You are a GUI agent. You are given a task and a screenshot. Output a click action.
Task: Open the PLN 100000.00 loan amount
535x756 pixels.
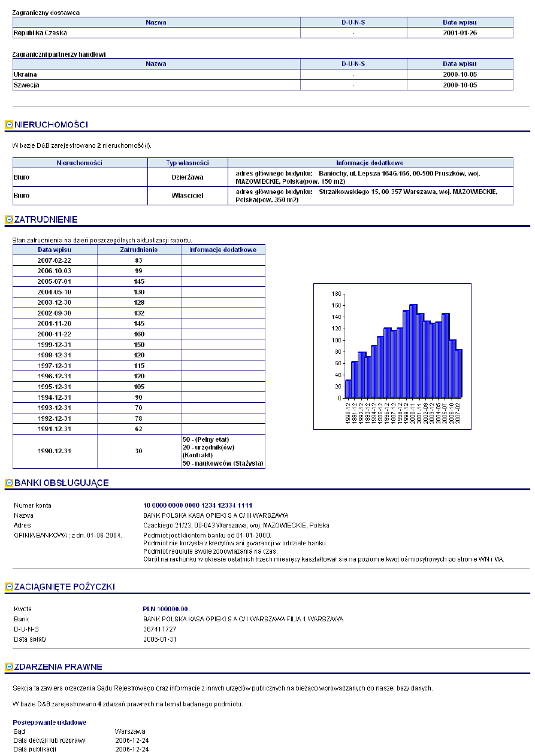click(165, 609)
